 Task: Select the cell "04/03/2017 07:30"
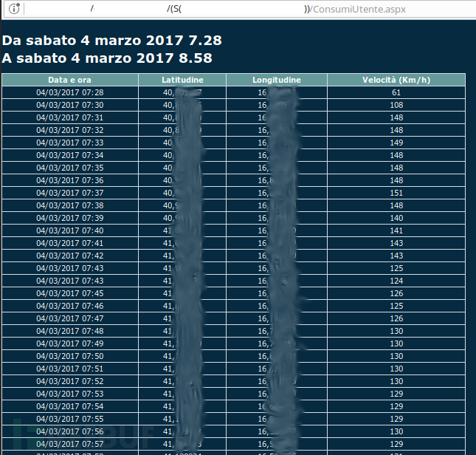point(70,105)
